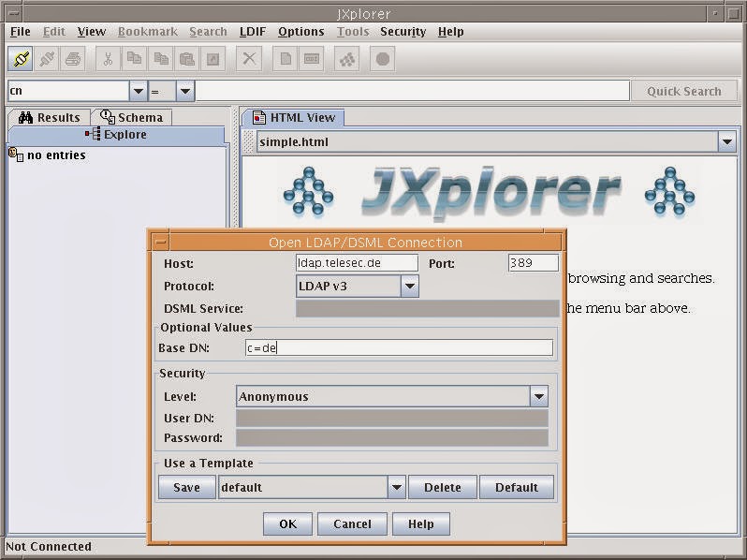Switch to the Results tab

pyautogui.click(x=49, y=117)
